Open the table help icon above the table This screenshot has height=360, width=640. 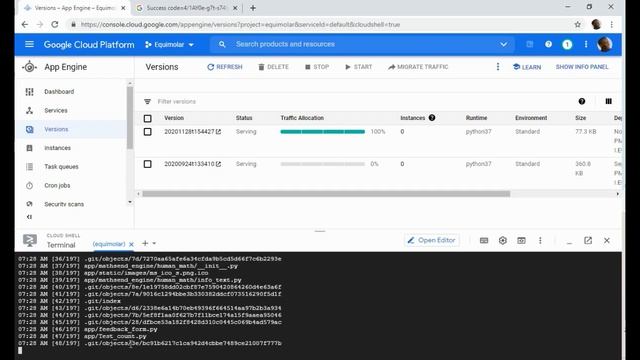582,101
